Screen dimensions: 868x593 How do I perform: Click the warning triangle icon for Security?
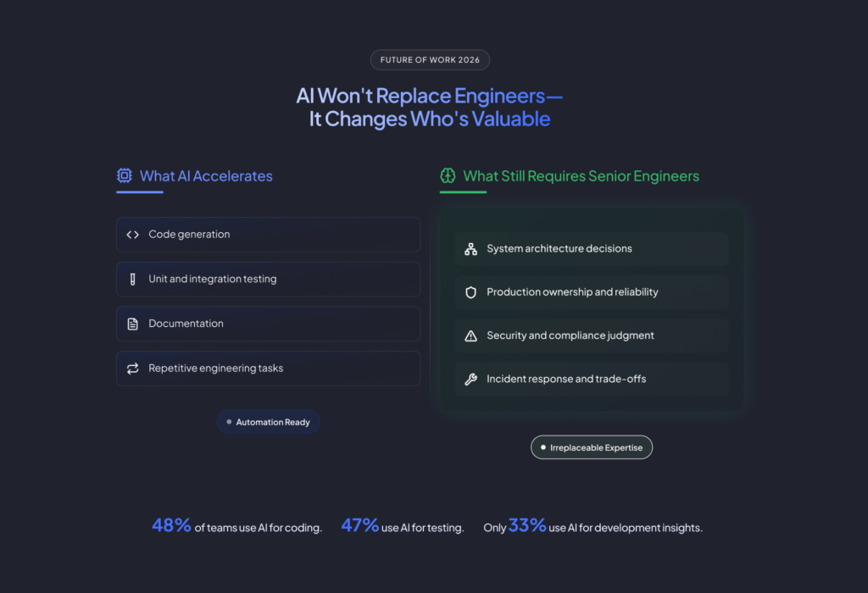pyautogui.click(x=471, y=336)
